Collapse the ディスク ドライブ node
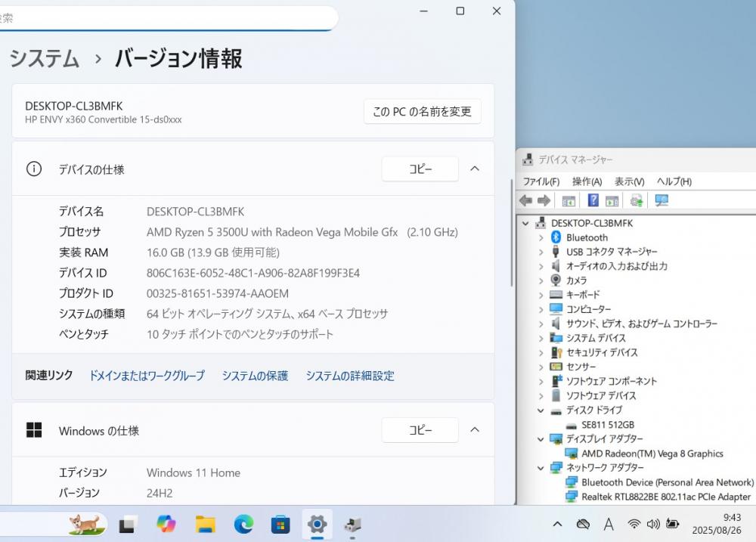756x542 pixels. click(x=541, y=410)
